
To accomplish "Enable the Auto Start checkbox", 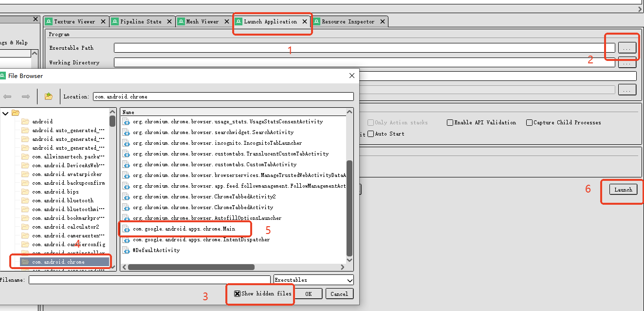I will click(370, 134).
